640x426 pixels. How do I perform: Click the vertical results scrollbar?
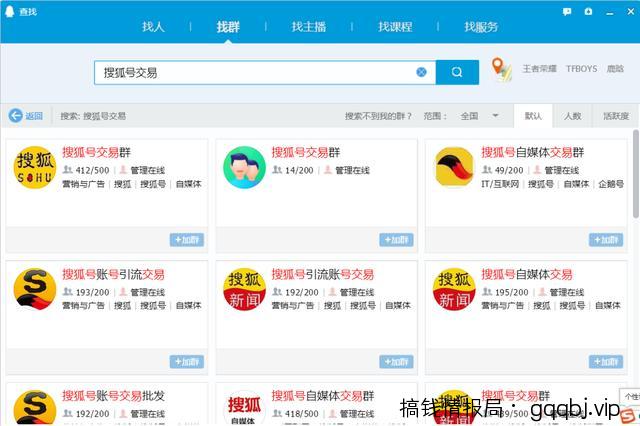click(636, 174)
